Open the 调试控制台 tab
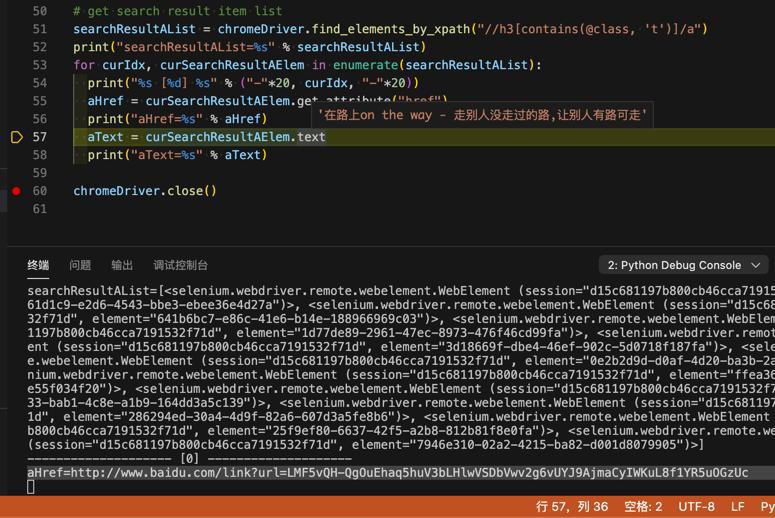This screenshot has height=518, width=775. click(x=180, y=265)
